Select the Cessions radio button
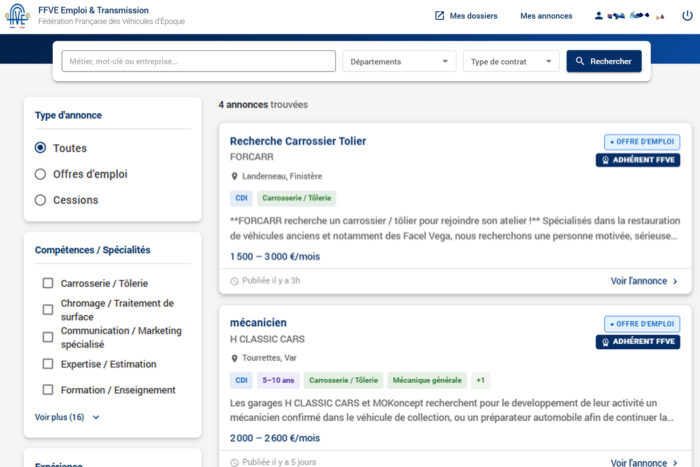 (x=40, y=200)
